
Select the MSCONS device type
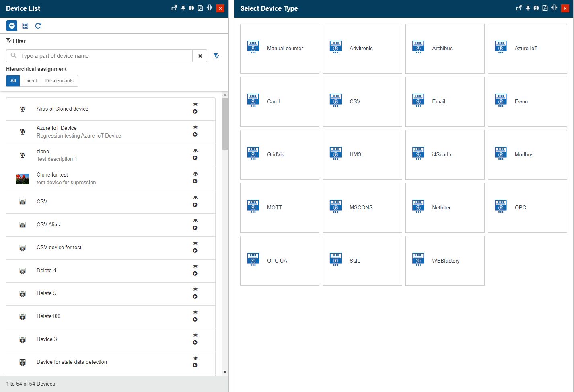coord(362,208)
